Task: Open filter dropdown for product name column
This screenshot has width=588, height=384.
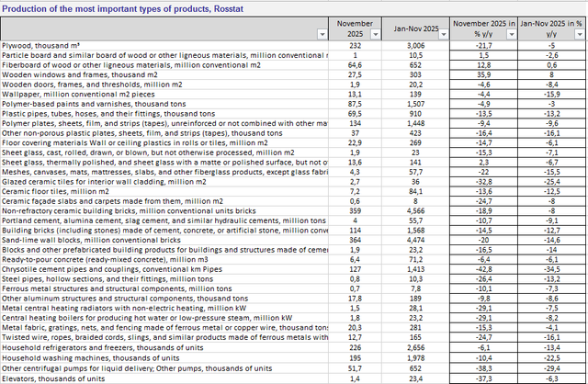Action: tap(322, 35)
